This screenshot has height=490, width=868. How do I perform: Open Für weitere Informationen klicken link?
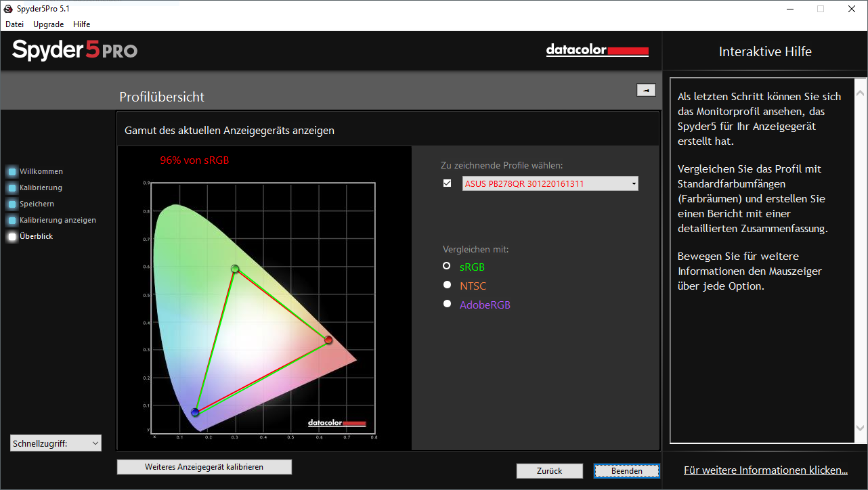(765, 470)
